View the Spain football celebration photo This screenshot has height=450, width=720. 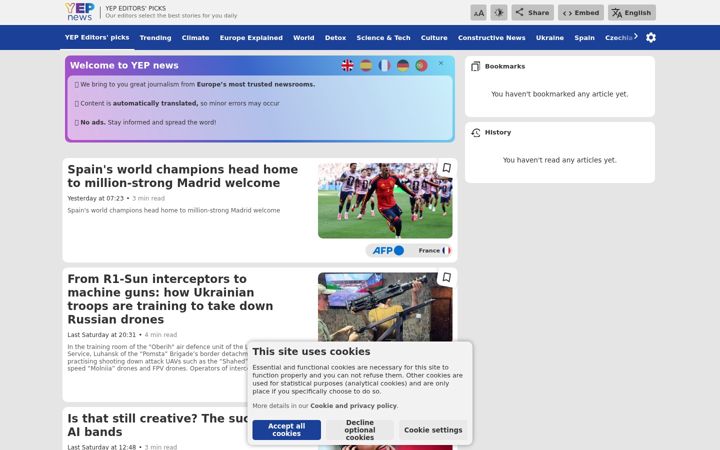[385, 200]
